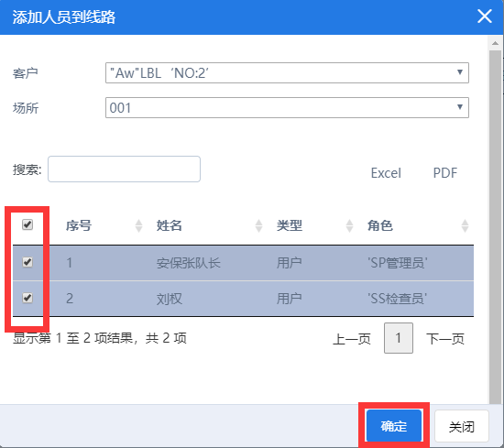The width and height of the screenshot is (504, 448).
Task: Sort the table by 角色 column
Action: click(418, 225)
